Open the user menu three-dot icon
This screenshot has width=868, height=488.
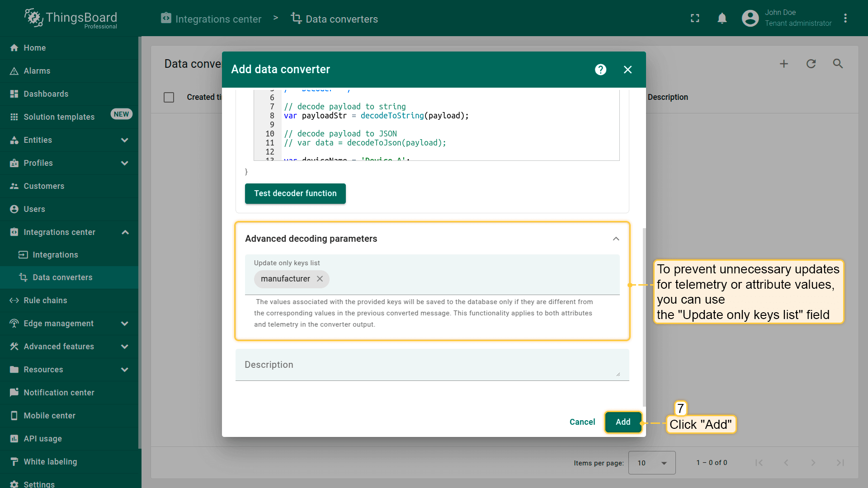(845, 18)
